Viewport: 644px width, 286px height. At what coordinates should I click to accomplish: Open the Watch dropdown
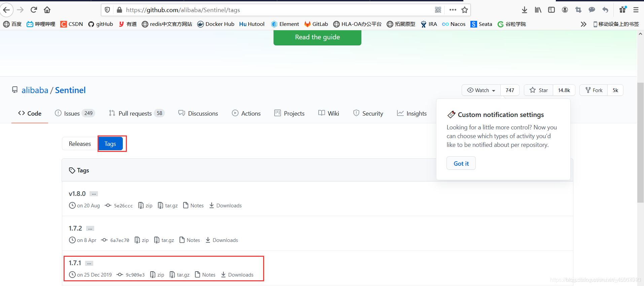point(481,90)
